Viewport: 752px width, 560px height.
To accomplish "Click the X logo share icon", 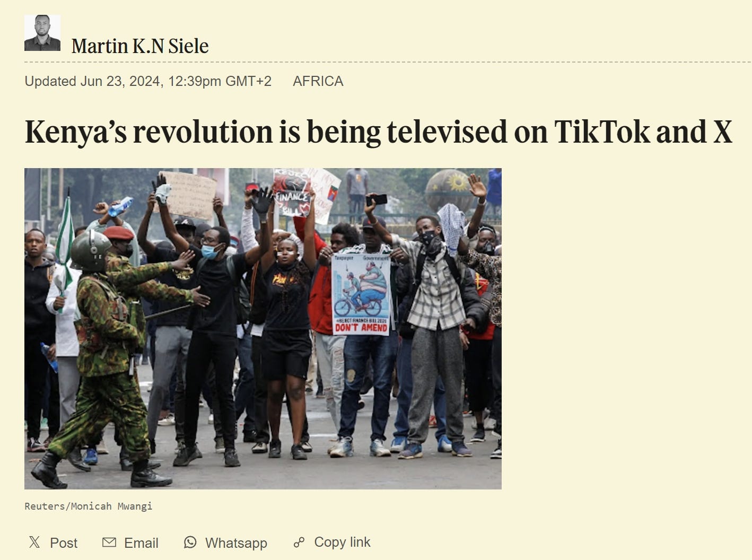I will 34,542.
